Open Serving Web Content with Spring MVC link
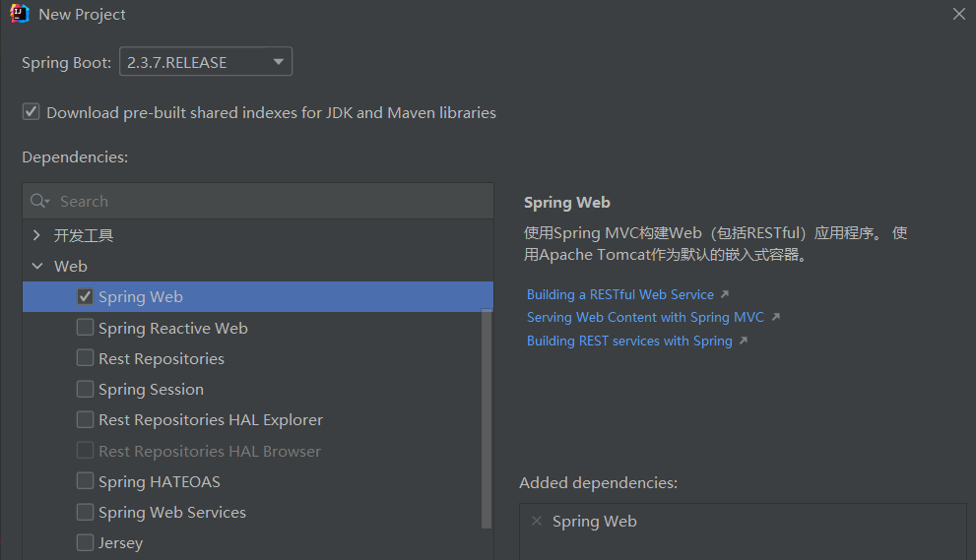This screenshot has width=976, height=560. pos(645,317)
